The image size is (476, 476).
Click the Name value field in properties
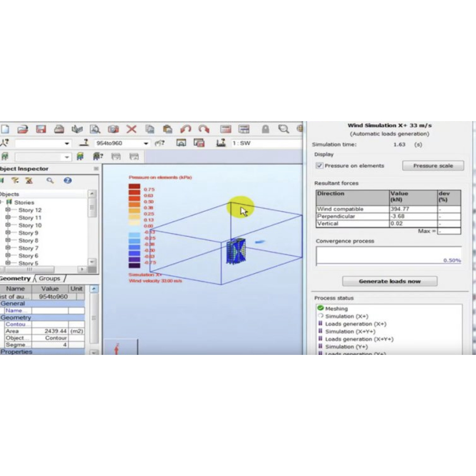(50, 311)
